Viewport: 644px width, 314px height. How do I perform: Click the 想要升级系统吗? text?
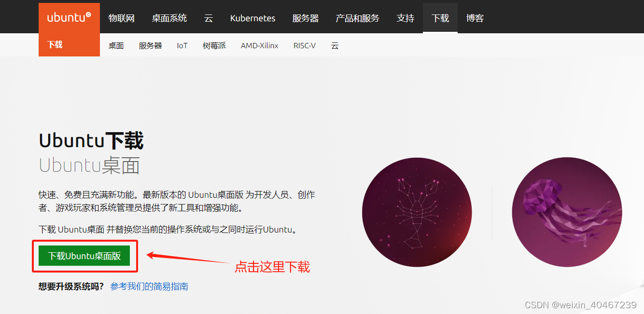(x=71, y=287)
